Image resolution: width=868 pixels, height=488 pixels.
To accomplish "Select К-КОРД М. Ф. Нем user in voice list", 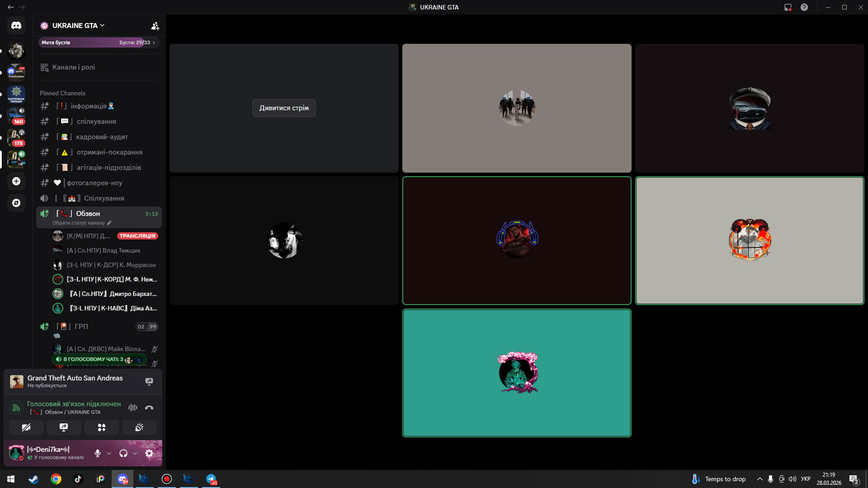I will coord(104,279).
